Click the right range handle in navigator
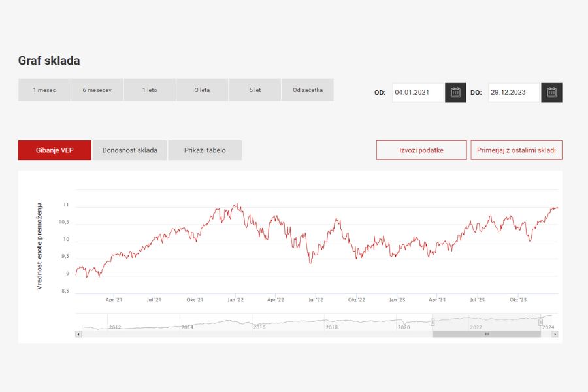This screenshot has height=392, width=588. coord(540,321)
